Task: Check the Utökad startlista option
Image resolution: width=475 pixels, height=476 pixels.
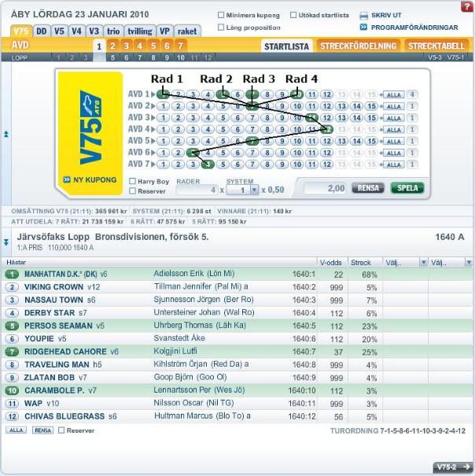Action: click(293, 16)
